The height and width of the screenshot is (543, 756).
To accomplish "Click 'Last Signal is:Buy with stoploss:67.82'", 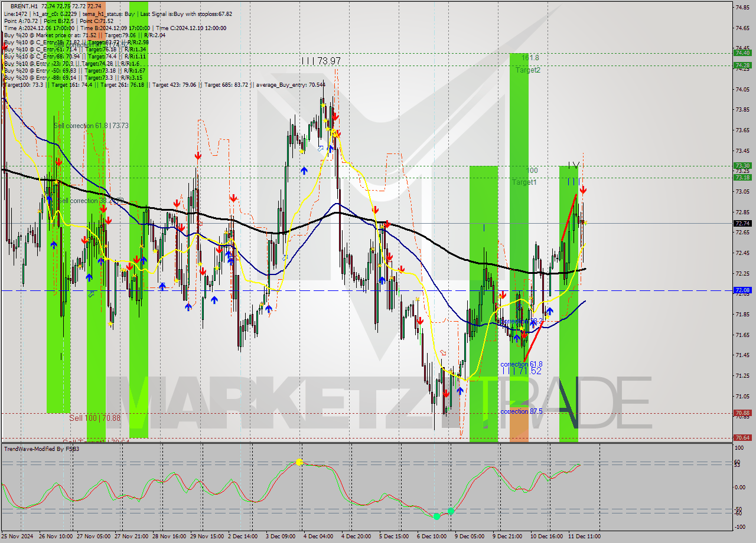I will [x=187, y=14].
